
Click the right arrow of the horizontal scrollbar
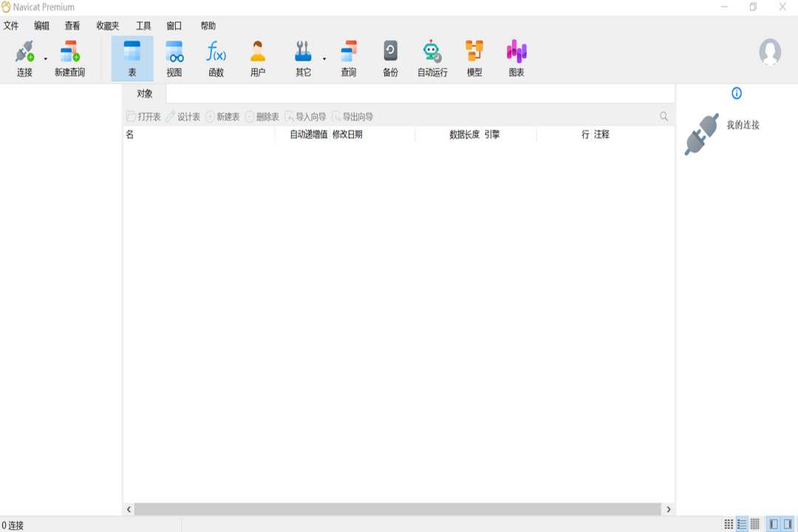pos(668,509)
